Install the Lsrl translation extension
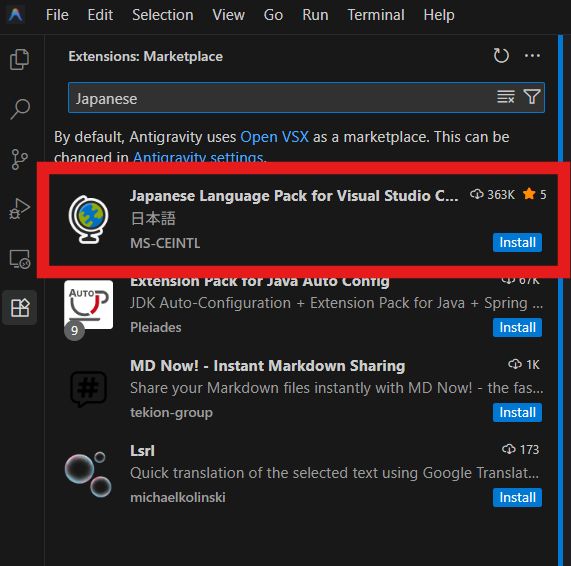The width and height of the screenshot is (571, 566). click(x=517, y=497)
